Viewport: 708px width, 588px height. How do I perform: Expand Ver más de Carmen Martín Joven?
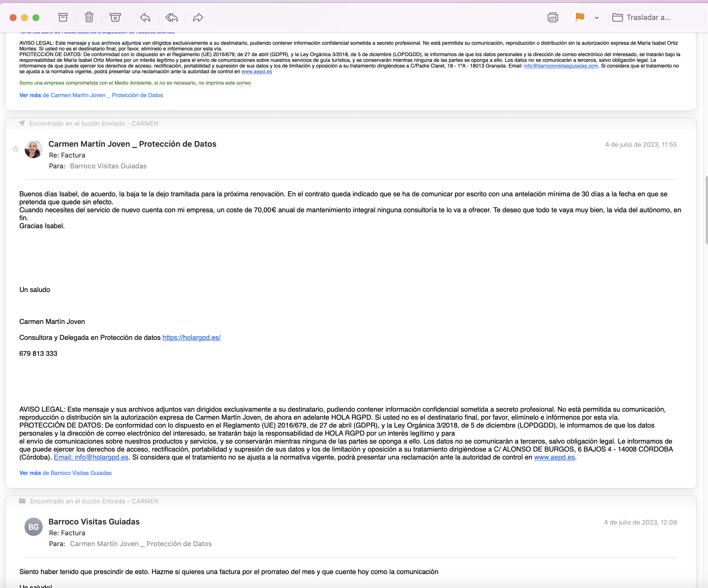tap(91, 95)
